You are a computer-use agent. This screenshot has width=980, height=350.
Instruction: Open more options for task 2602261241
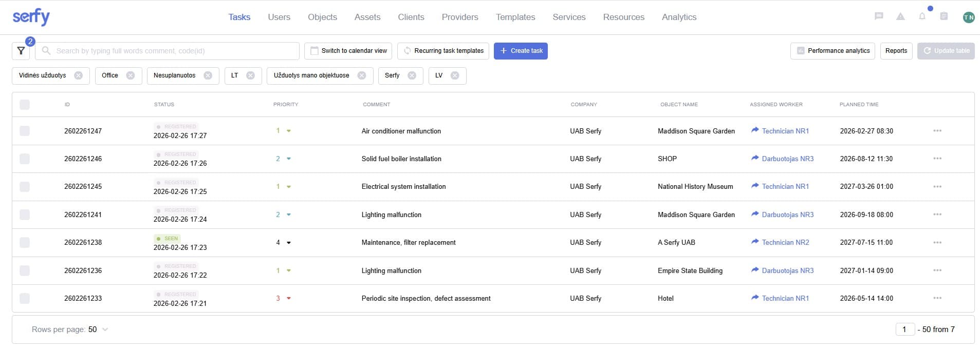(x=937, y=215)
